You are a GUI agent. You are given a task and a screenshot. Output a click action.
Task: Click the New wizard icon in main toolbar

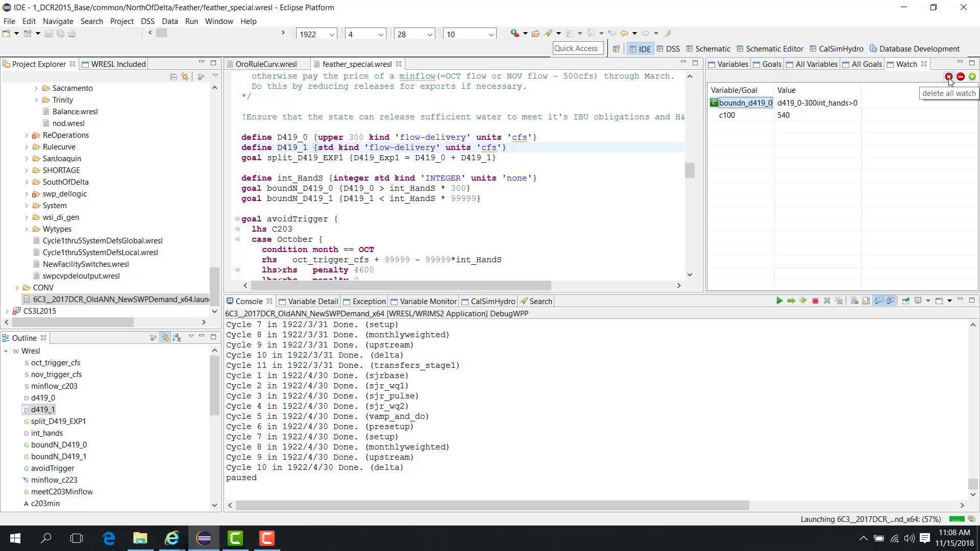pyautogui.click(x=7, y=34)
